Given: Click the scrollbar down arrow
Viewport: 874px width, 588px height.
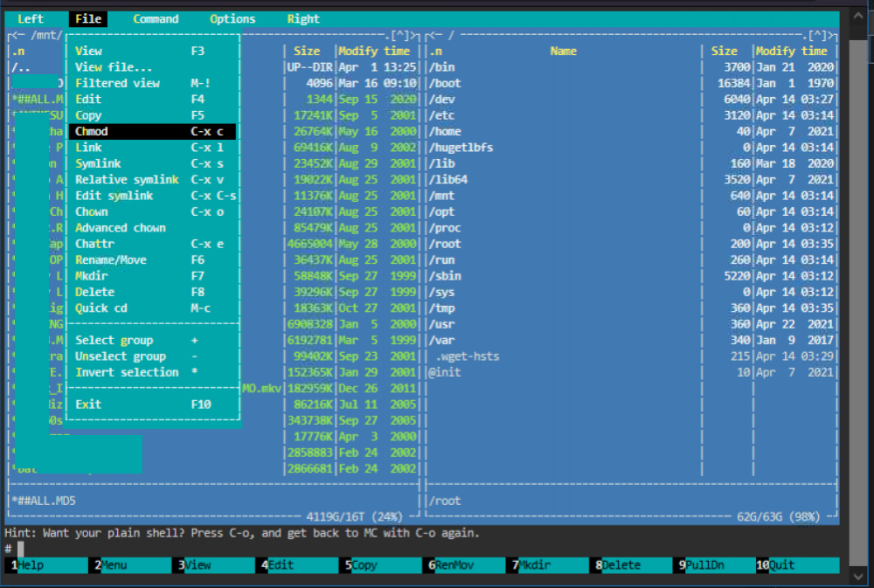Looking at the screenshot, I should click(858, 576).
